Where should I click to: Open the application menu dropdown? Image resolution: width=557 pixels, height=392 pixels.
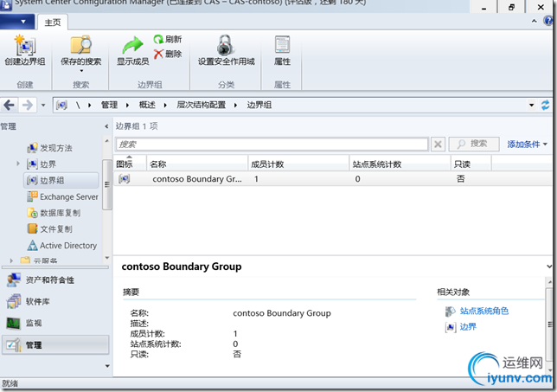tap(18, 22)
